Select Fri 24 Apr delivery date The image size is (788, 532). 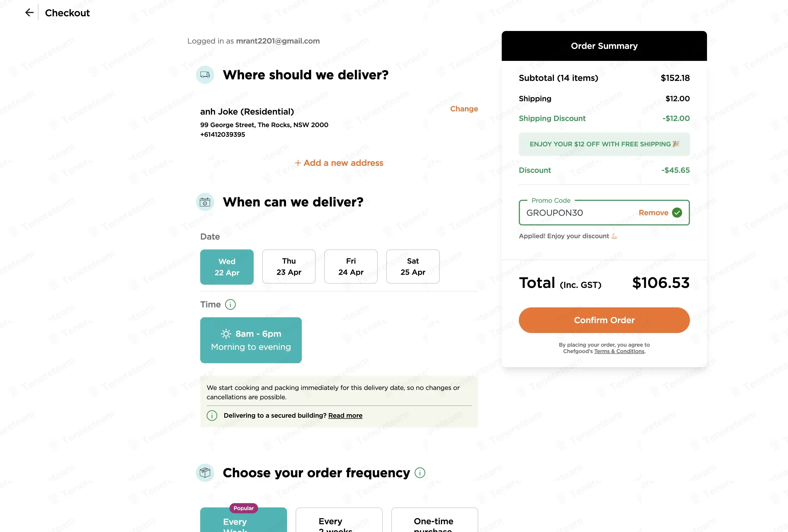pyautogui.click(x=351, y=267)
